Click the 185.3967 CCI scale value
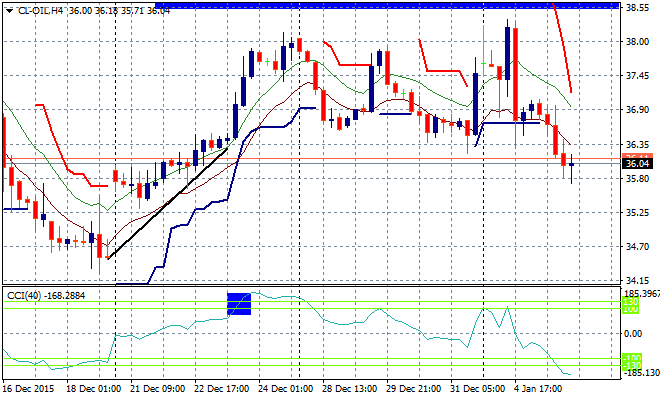This screenshot has width=660, height=400. [641, 293]
